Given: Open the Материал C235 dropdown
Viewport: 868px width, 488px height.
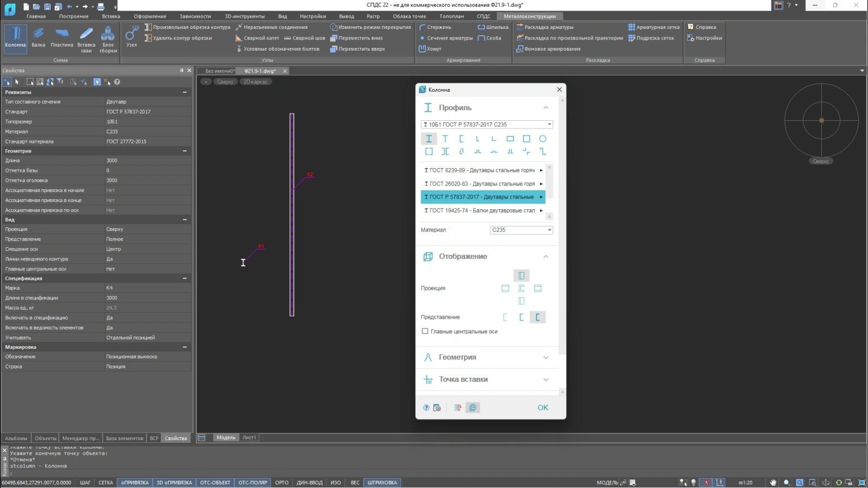Looking at the screenshot, I should (521, 230).
